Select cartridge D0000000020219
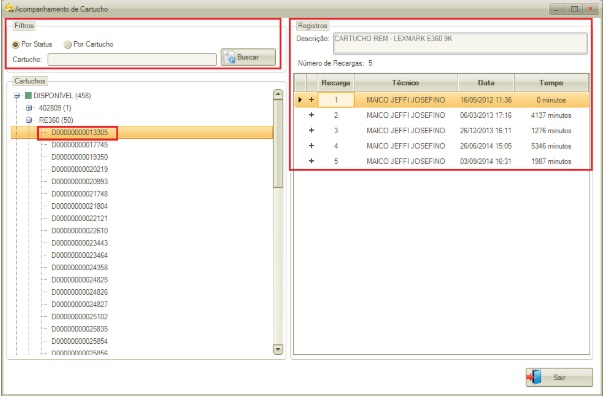Screen dimensions: 603x397 [80, 169]
